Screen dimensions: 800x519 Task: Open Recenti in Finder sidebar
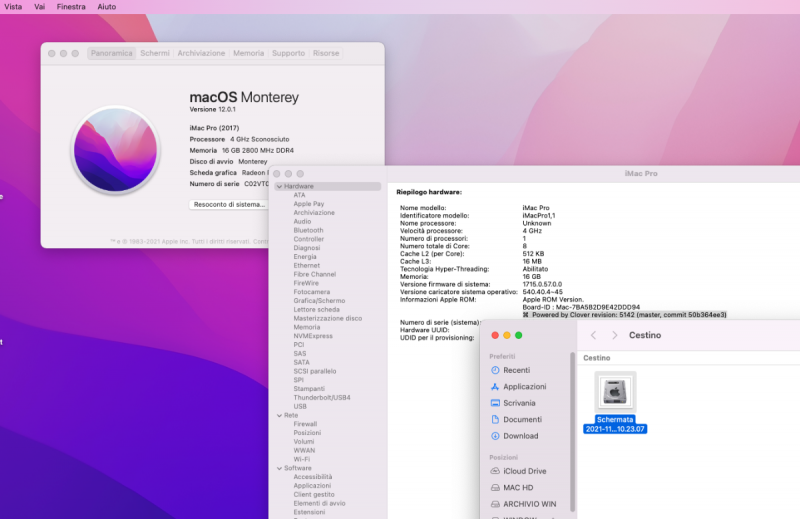coord(516,370)
